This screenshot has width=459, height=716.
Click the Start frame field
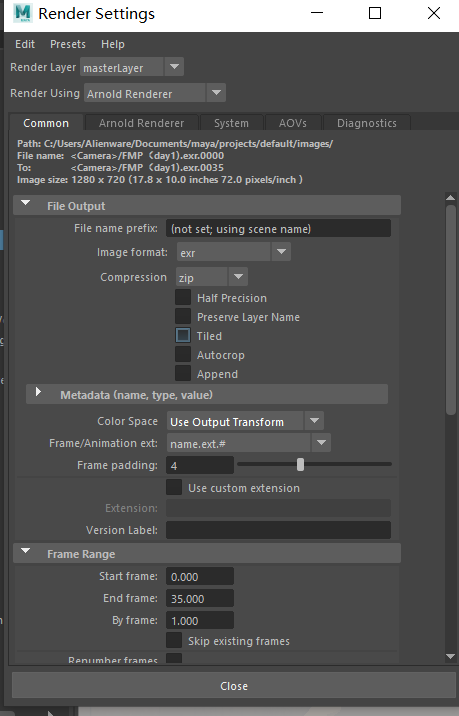click(x=200, y=576)
